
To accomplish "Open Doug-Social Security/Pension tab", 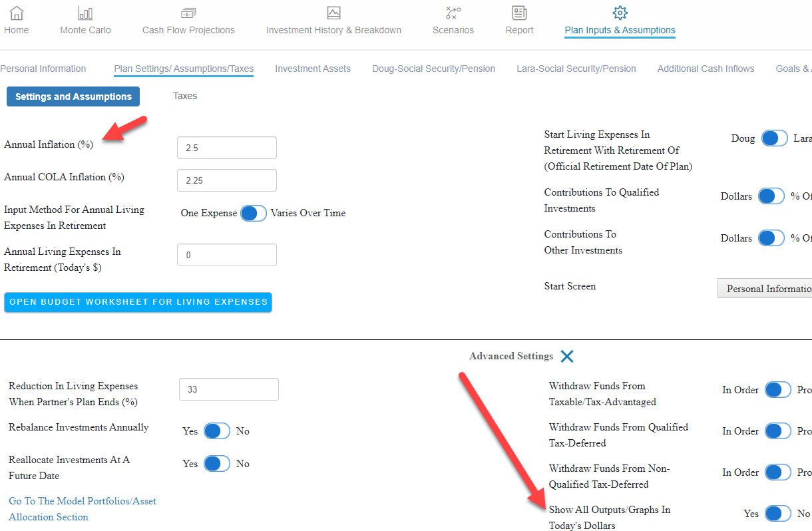I will tap(433, 69).
